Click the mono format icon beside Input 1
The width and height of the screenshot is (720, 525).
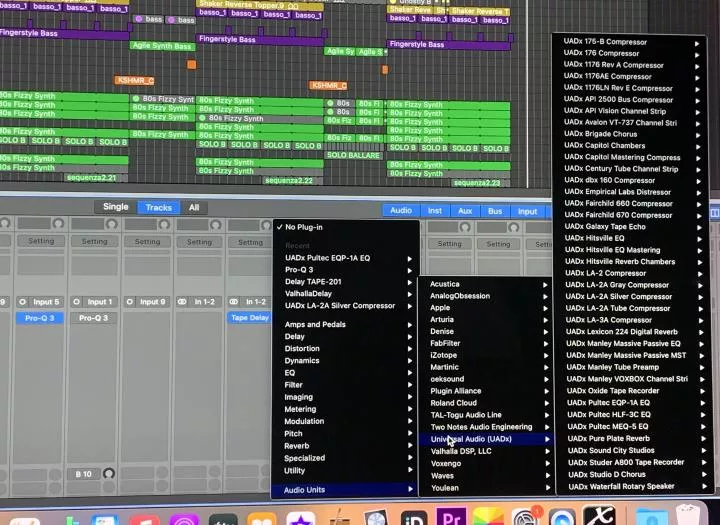[x=76, y=302]
